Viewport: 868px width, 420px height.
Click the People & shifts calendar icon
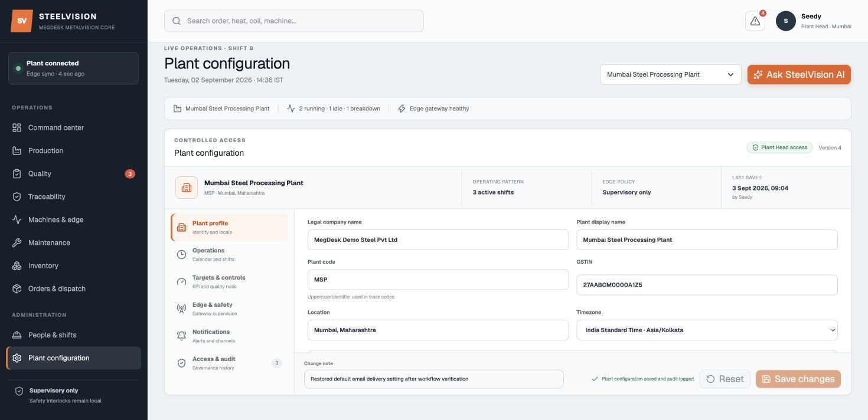pyautogui.click(x=17, y=335)
